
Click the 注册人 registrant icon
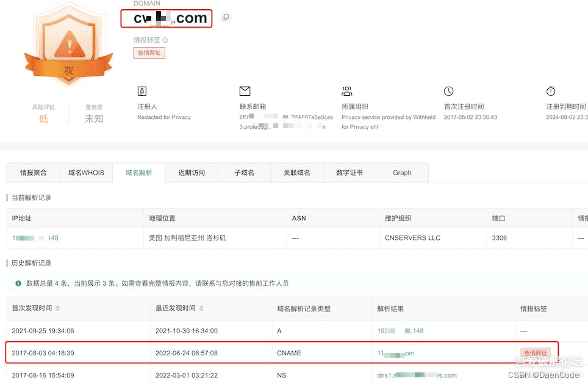(142, 91)
